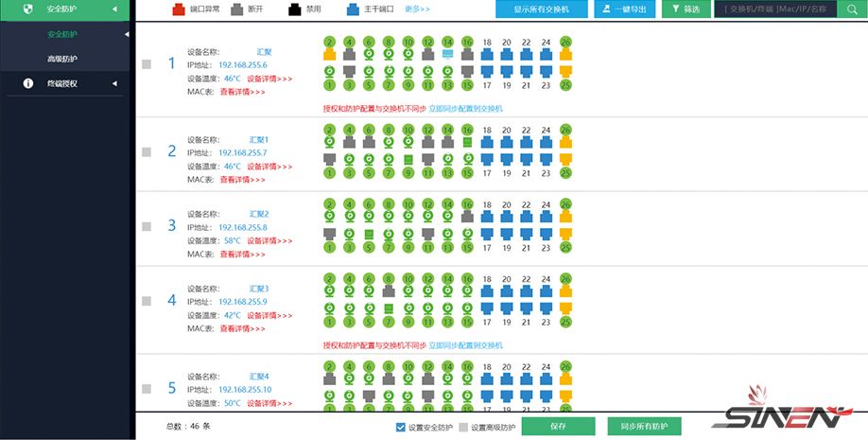Tick the checkbox for switch row 1

[x=147, y=64]
